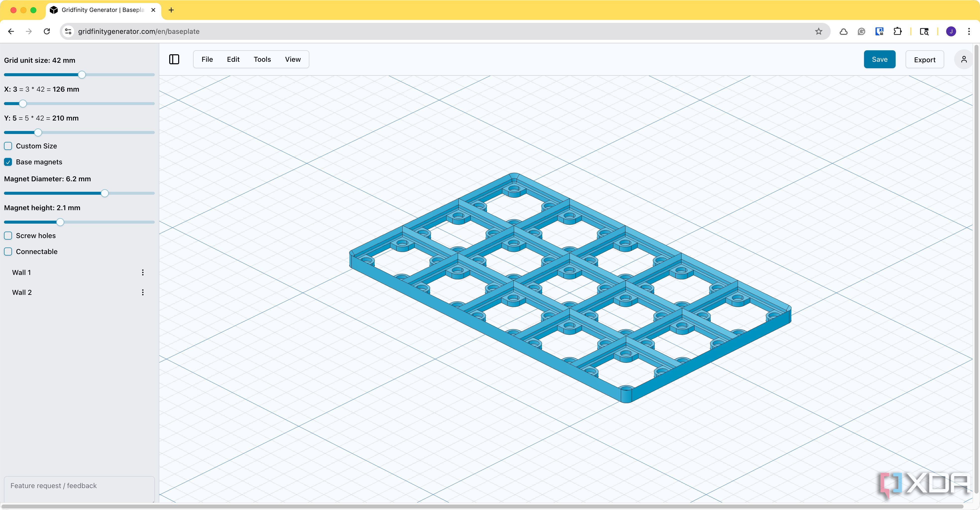Open the Tools menu

(262, 59)
